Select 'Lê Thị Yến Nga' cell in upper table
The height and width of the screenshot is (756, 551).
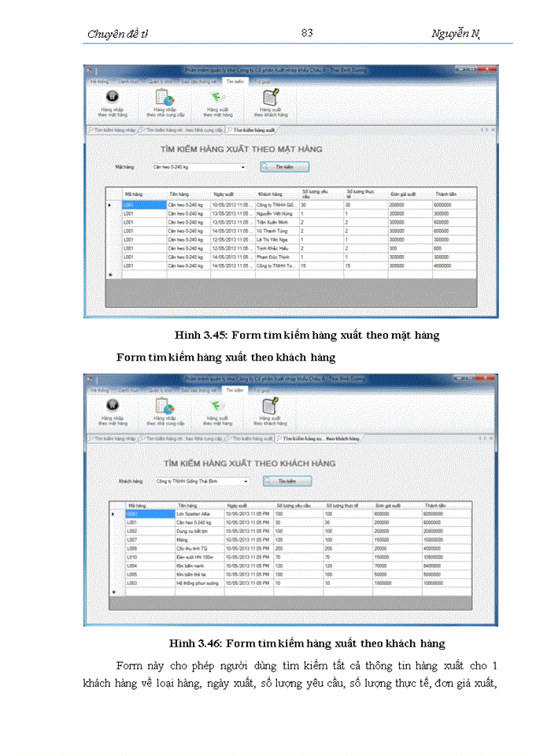point(277,239)
